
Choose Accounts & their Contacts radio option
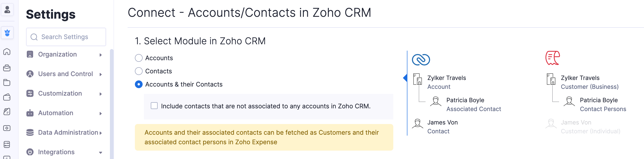tap(139, 84)
